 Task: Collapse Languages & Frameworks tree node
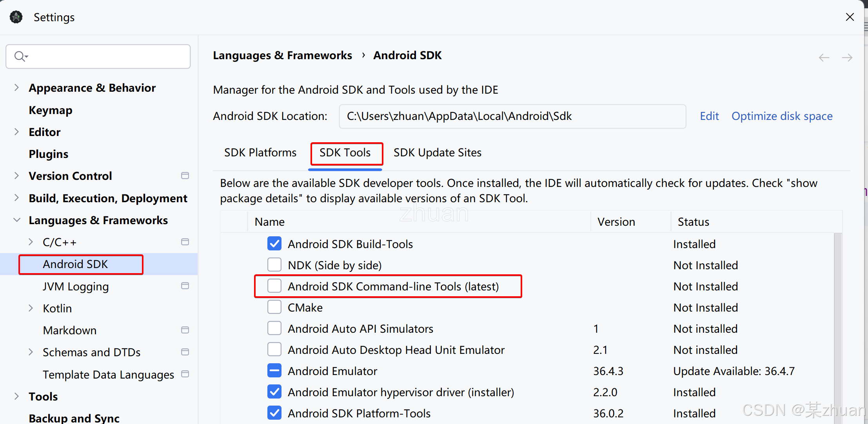coord(16,220)
